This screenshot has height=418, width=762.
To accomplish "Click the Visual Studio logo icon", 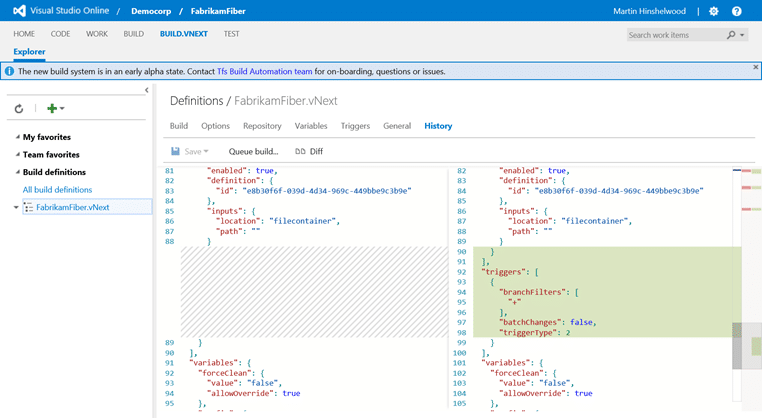I will pos(19,11).
